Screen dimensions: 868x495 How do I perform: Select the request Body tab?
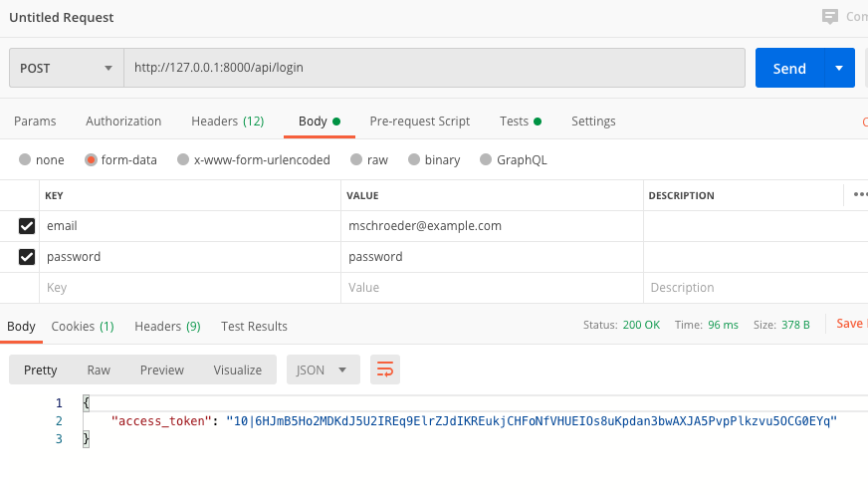click(319, 122)
